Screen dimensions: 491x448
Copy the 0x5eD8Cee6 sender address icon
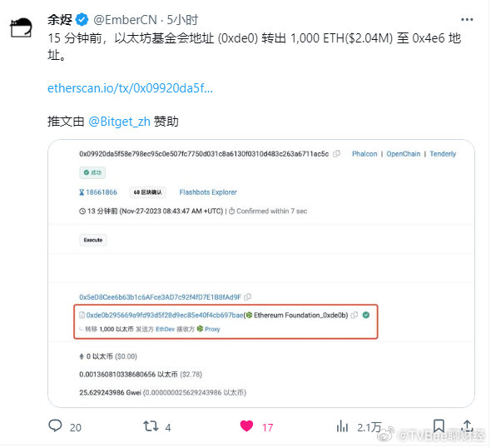tap(247, 296)
